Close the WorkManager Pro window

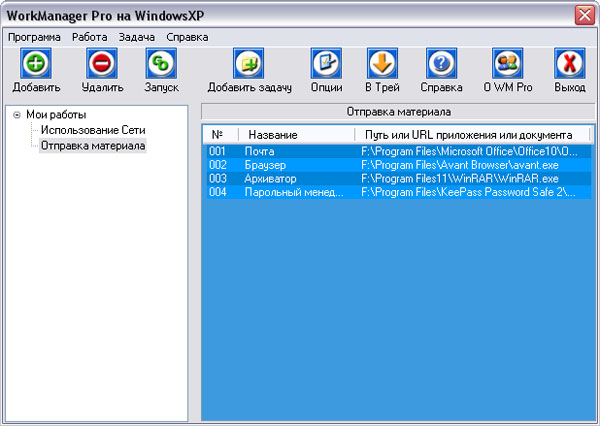tap(585, 16)
